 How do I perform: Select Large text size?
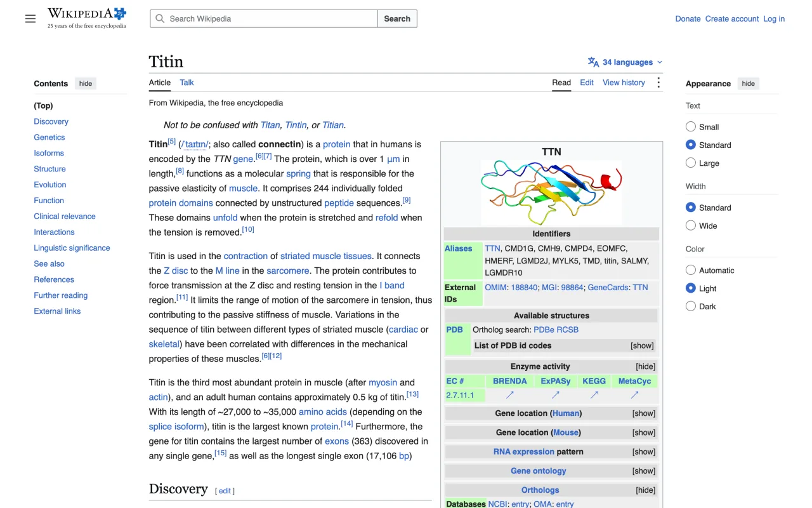(x=691, y=163)
